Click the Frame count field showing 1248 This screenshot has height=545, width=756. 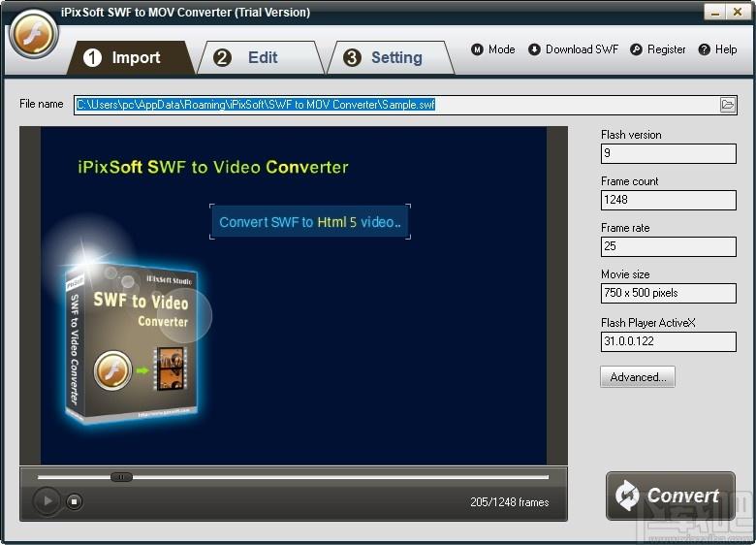(x=668, y=200)
